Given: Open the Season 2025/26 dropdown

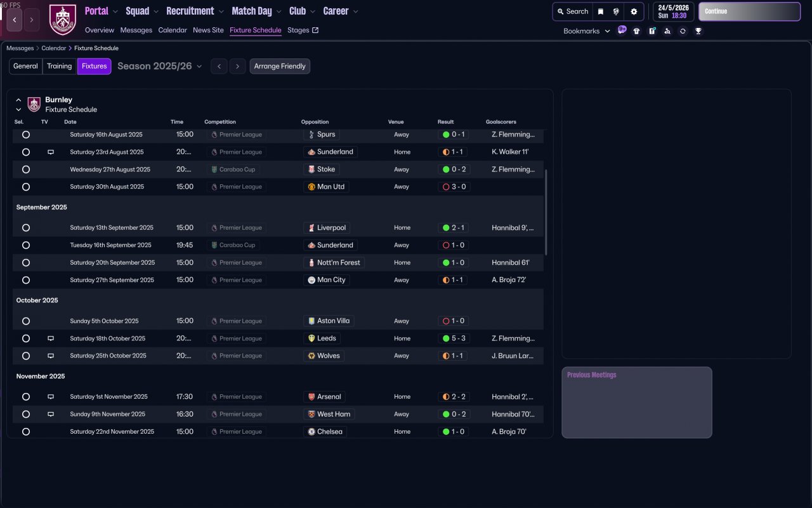Looking at the screenshot, I should (160, 66).
